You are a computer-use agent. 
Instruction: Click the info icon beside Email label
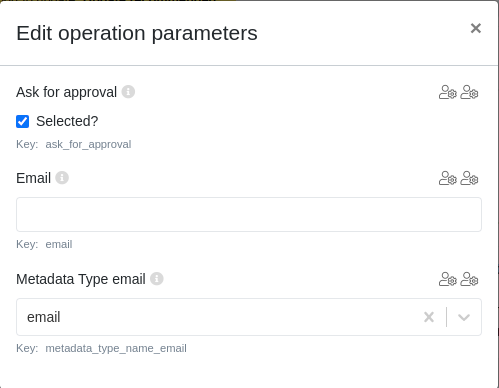[x=62, y=178]
